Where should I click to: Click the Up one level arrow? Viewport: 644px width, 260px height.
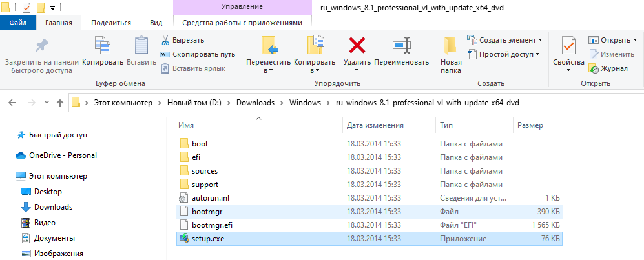click(60, 103)
